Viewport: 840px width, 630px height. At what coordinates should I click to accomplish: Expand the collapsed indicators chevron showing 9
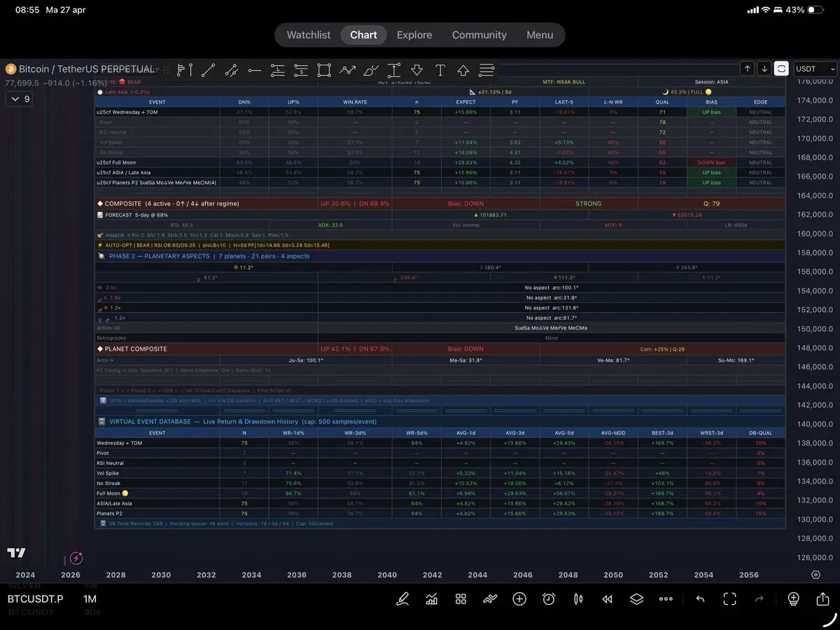click(x=18, y=99)
